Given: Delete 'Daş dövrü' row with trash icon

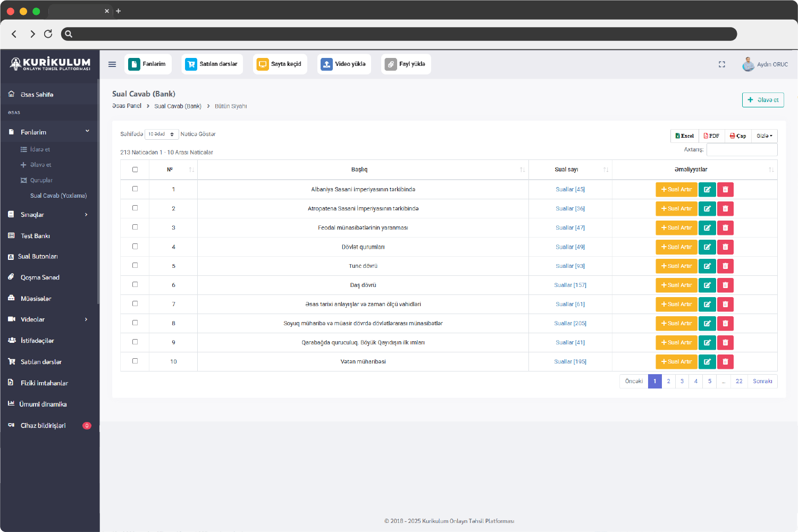Looking at the screenshot, I should coord(725,285).
